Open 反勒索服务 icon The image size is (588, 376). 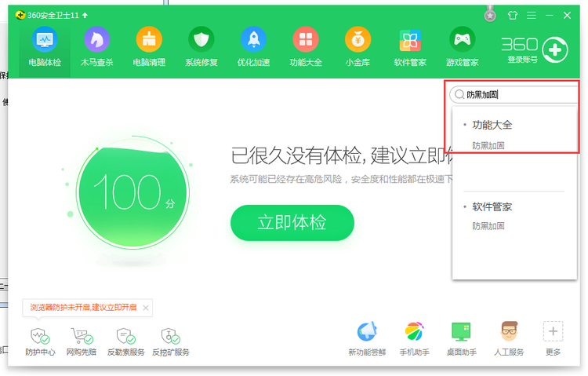(125, 336)
